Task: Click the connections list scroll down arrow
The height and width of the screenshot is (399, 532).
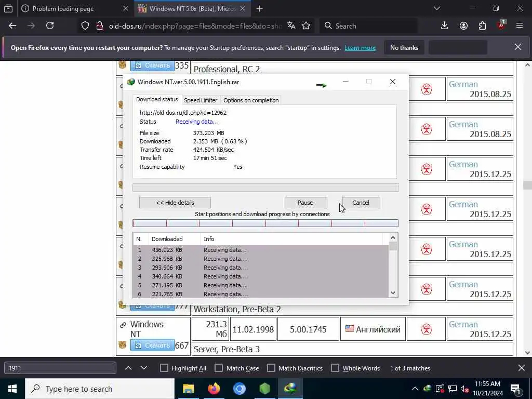Action: [x=393, y=293]
